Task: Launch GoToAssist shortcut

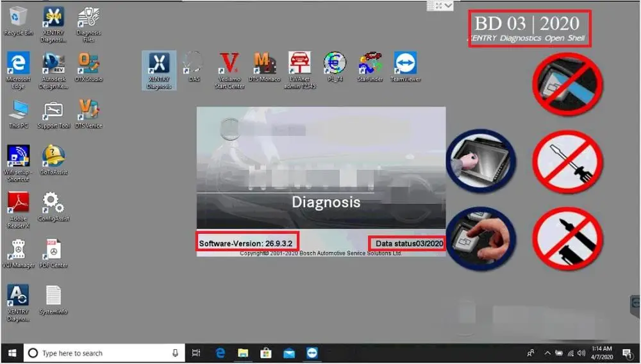Action: [x=54, y=160]
